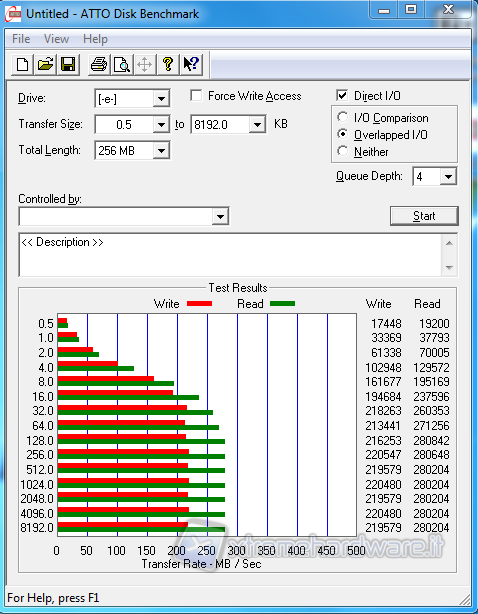
Task: Expand the Queue Depth combo box
Action: pyautogui.click(x=448, y=177)
